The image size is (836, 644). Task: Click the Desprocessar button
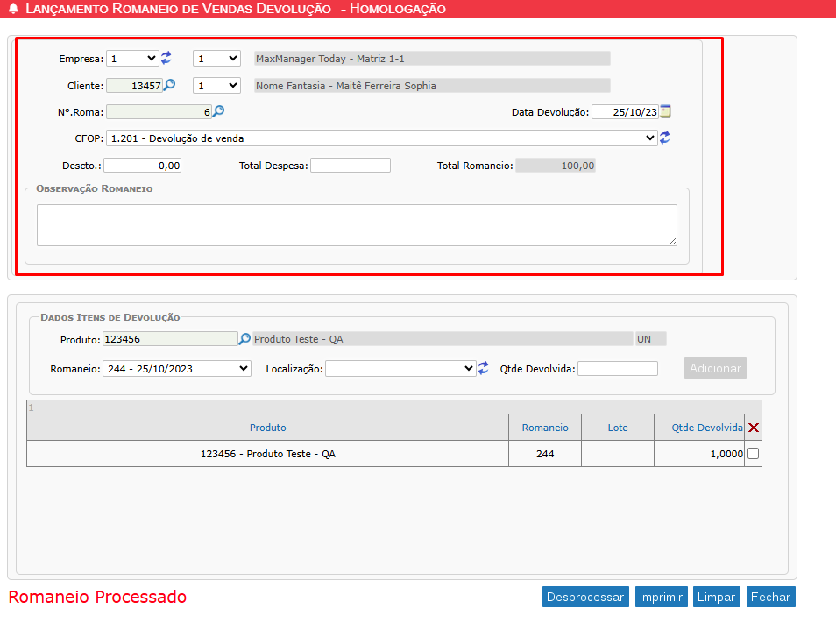click(585, 597)
